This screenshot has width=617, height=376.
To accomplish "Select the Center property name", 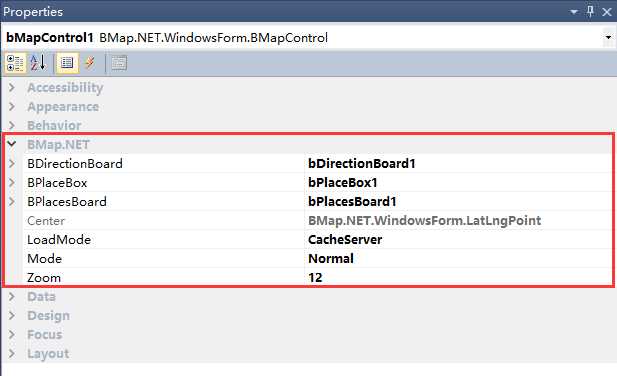I will click(x=46, y=221).
